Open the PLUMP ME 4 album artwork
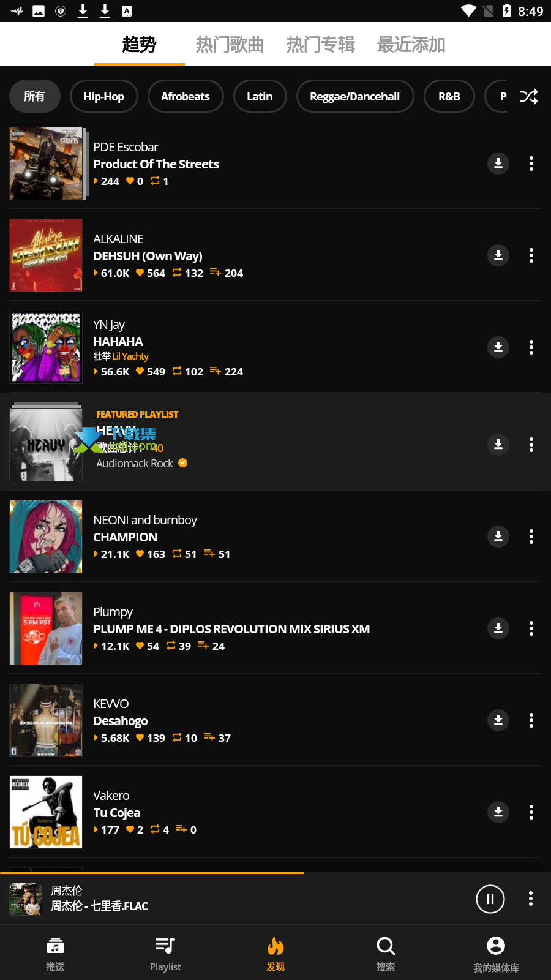 coord(46,628)
